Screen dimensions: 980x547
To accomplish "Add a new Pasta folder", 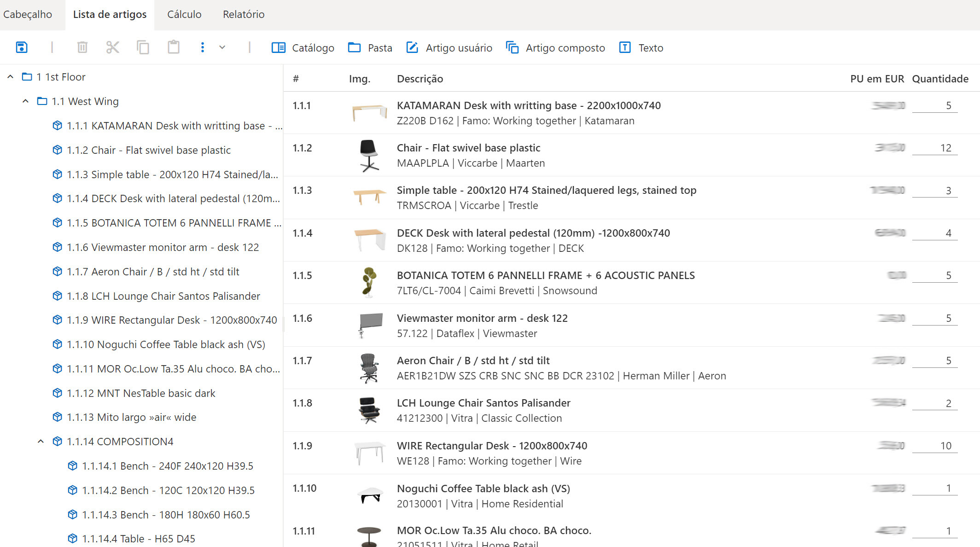I will 370,48.
